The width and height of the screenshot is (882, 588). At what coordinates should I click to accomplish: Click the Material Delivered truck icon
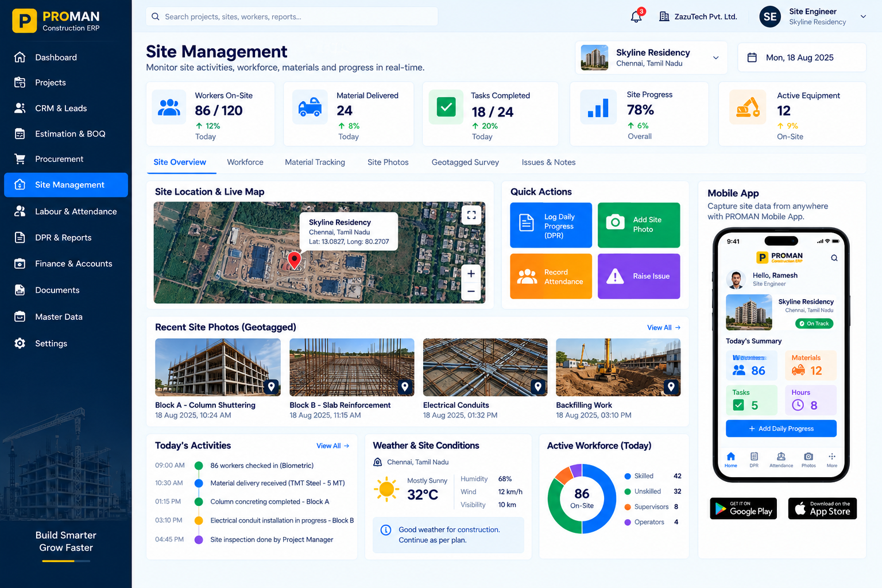310,107
